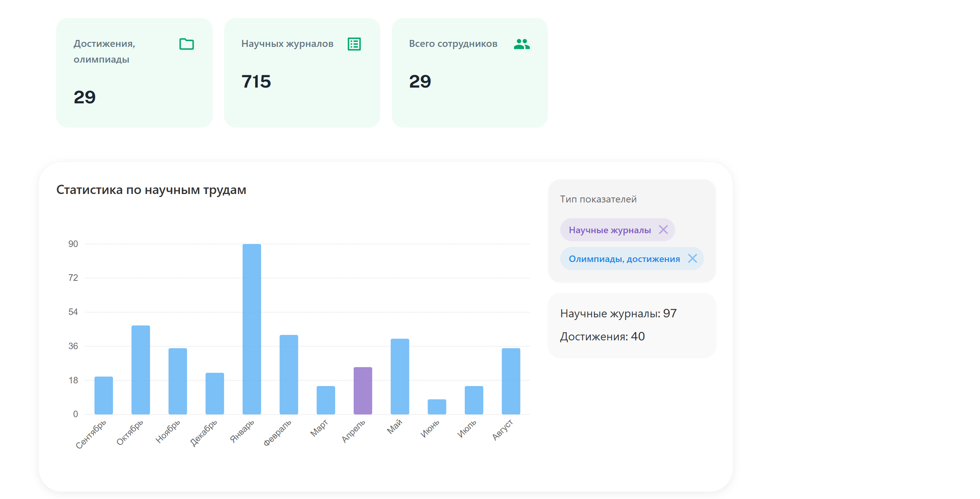The height and width of the screenshot is (499, 980).
Task: Click the Апрель axis label
Action: pos(353,431)
